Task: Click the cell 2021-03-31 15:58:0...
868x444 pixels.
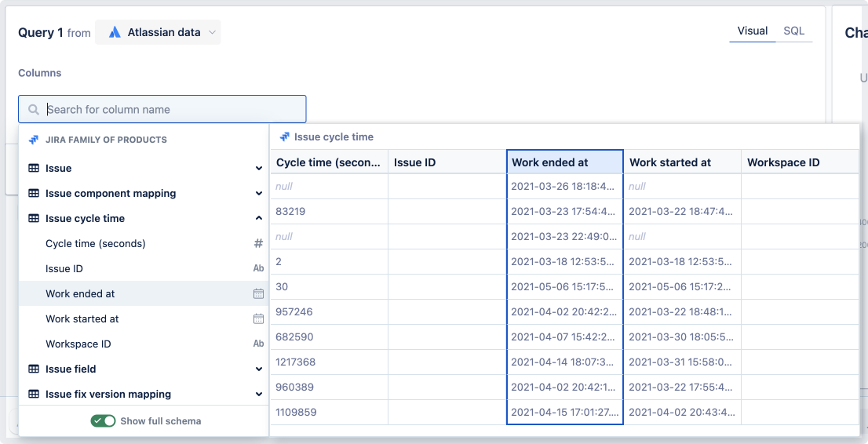Action: click(x=683, y=362)
